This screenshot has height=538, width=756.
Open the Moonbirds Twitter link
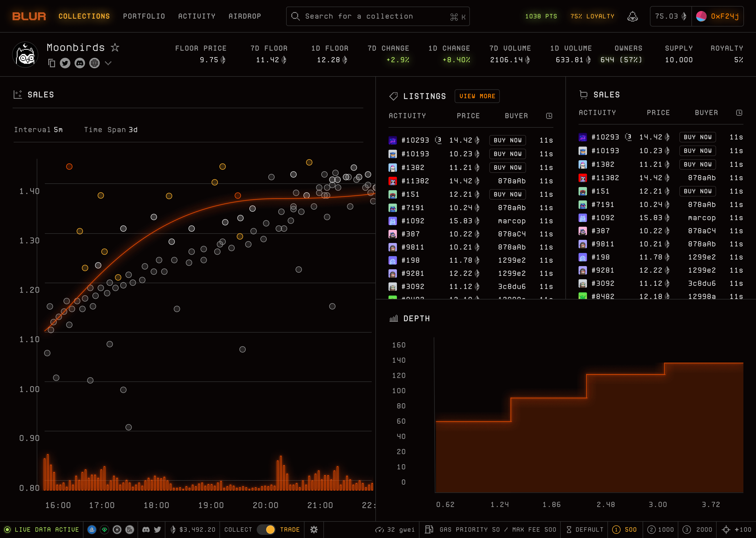(65, 63)
